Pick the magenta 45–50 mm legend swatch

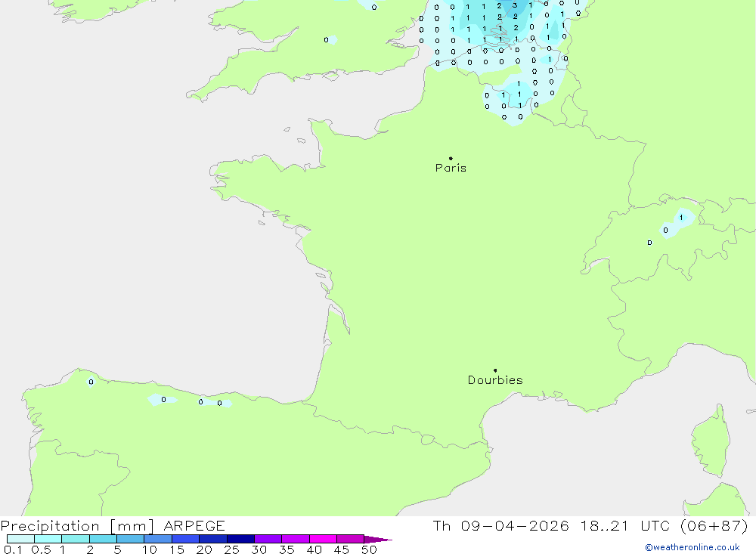(x=350, y=540)
